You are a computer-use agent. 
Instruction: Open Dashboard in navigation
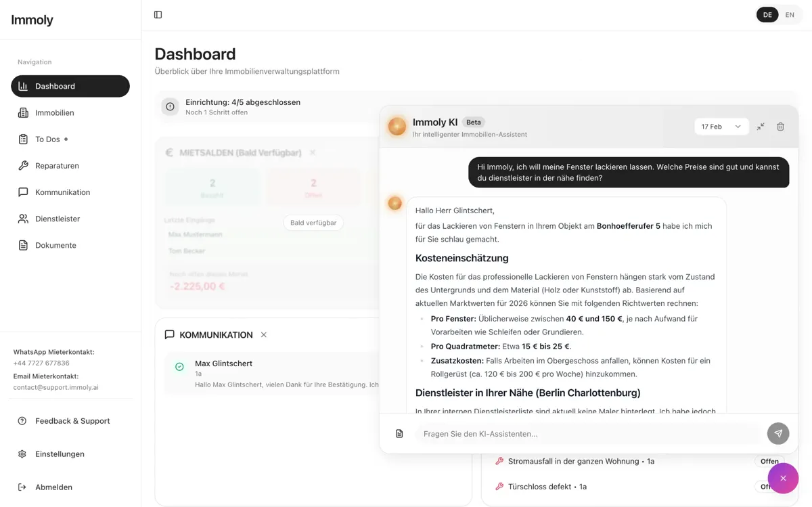point(70,86)
